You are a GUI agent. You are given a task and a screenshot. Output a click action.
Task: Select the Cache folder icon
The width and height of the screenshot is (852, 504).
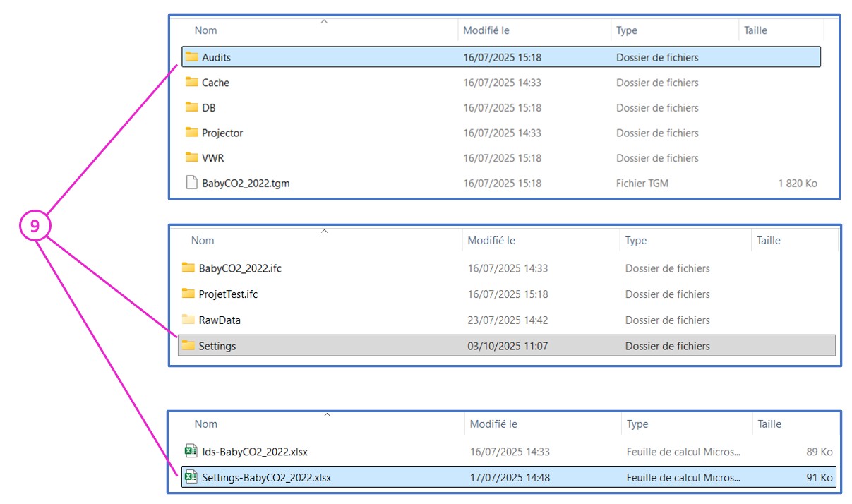(191, 83)
